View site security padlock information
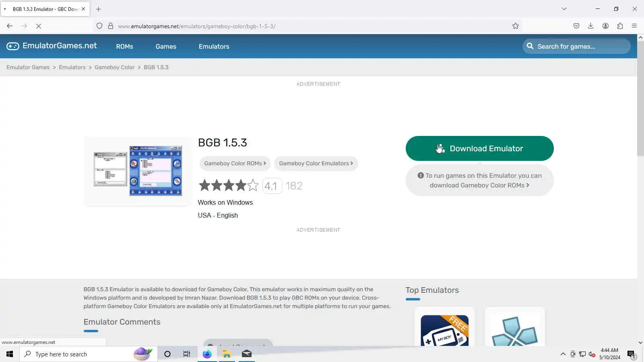This screenshot has width=644, height=362. coord(111,26)
